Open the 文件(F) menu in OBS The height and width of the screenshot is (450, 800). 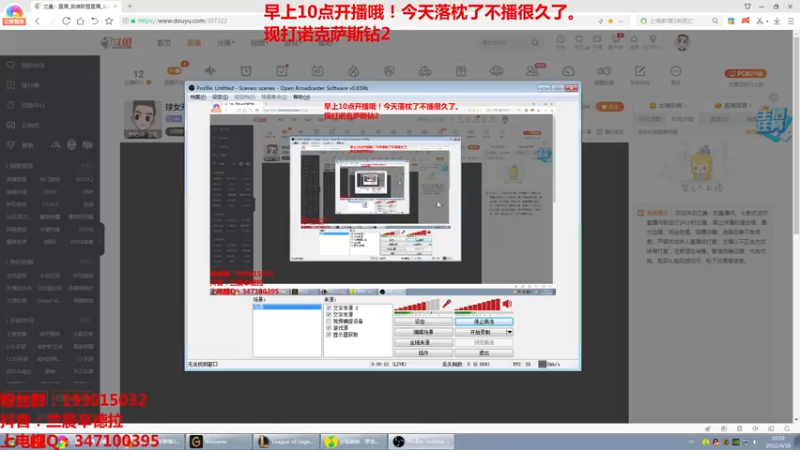198,97
